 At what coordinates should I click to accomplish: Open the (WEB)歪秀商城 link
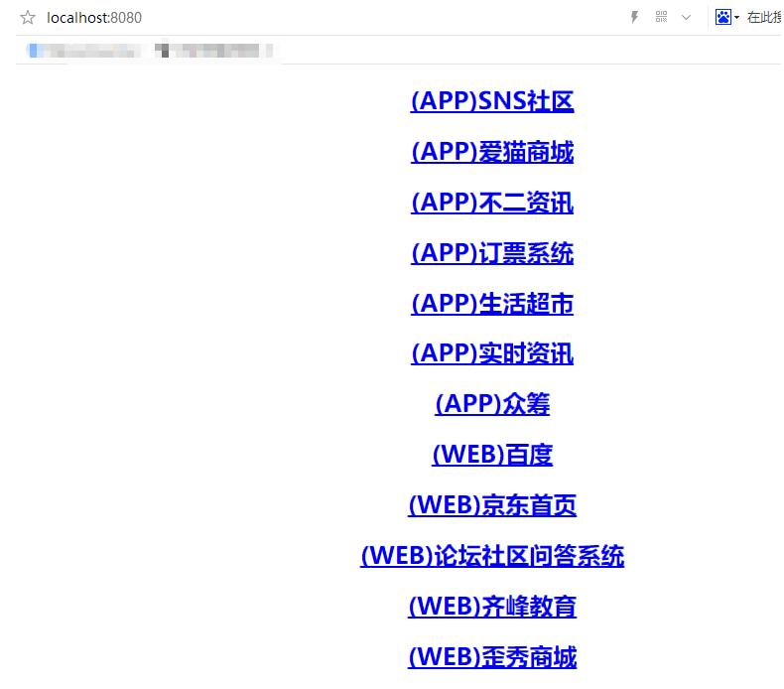(492, 657)
